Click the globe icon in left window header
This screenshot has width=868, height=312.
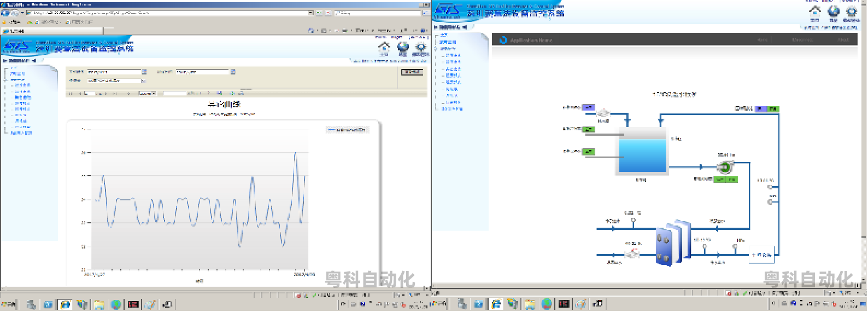[x=402, y=47]
